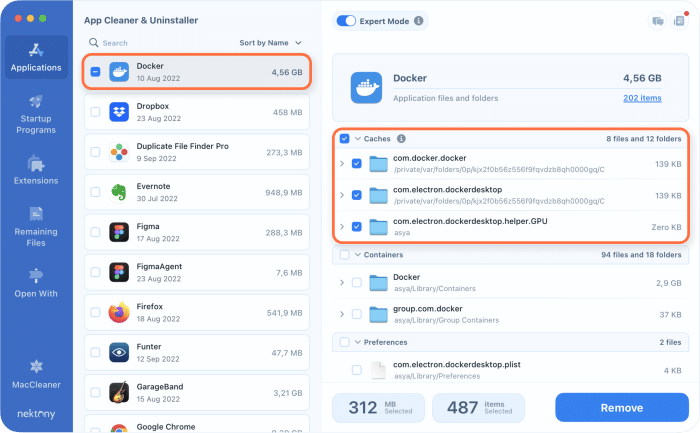Expand com.electron.dockerdesktop folder
700x433 pixels.
(x=342, y=195)
